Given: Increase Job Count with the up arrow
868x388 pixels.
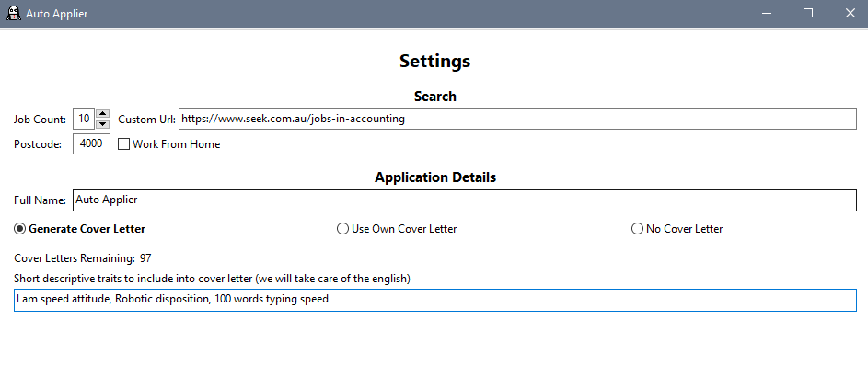Looking at the screenshot, I should pos(102,114).
